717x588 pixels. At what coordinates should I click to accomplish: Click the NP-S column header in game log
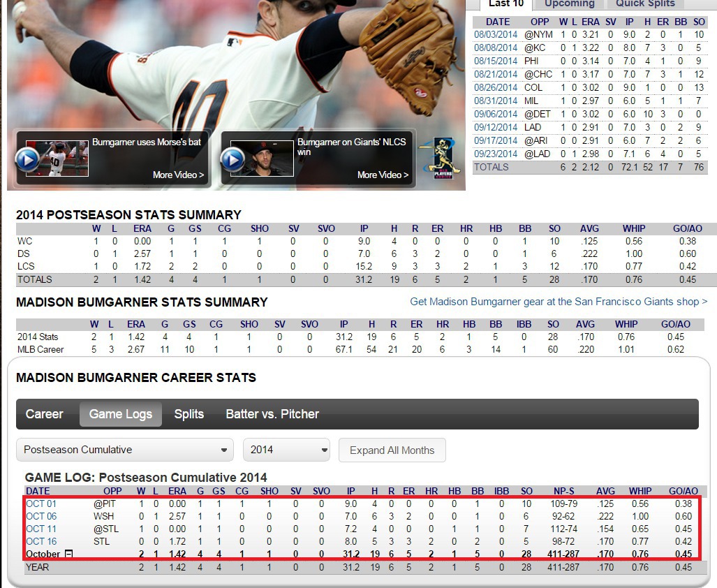pyautogui.click(x=564, y=491)
